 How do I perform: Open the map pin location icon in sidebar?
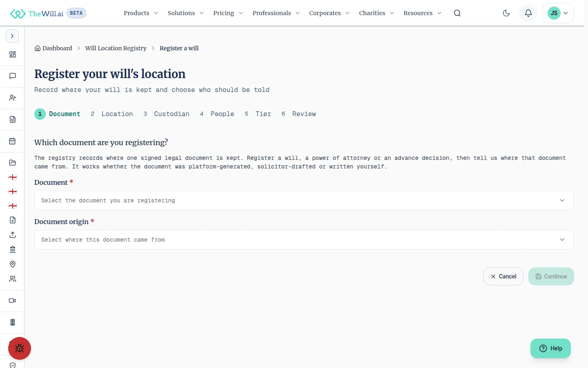click(x=13, y=264)
